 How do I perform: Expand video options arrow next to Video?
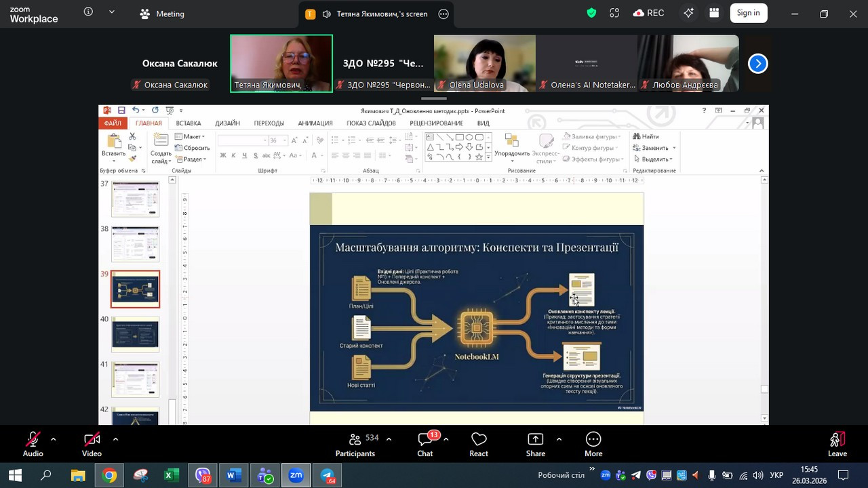pos(115,439)
